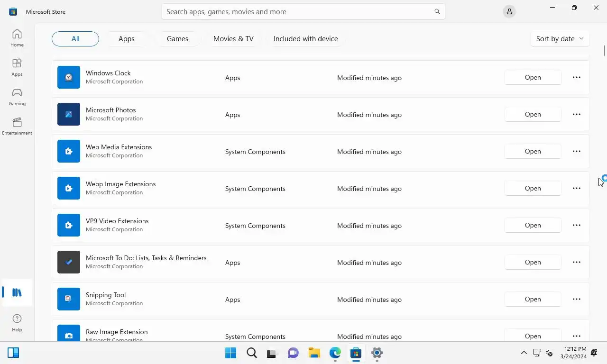607x364 pixels.
Task: Click the Windows Clock app icon
Action: pyautogui.click(x=69, y=77)
